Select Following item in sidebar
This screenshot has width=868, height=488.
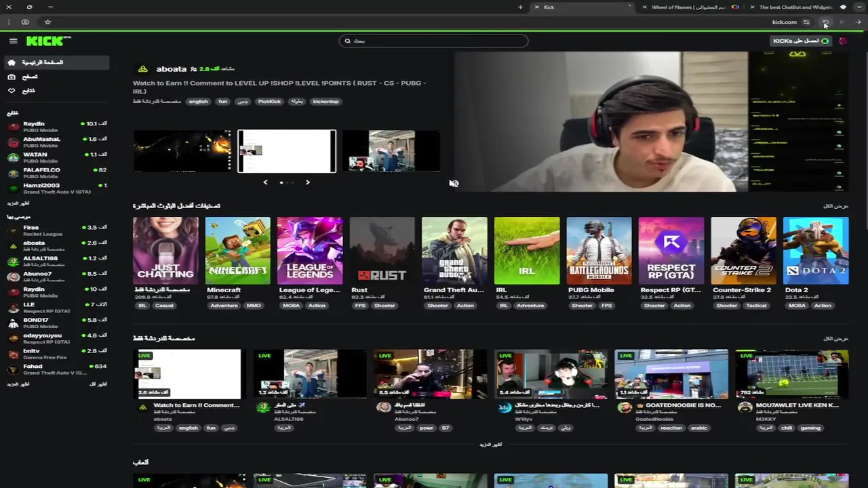click(x=56, y=91)
